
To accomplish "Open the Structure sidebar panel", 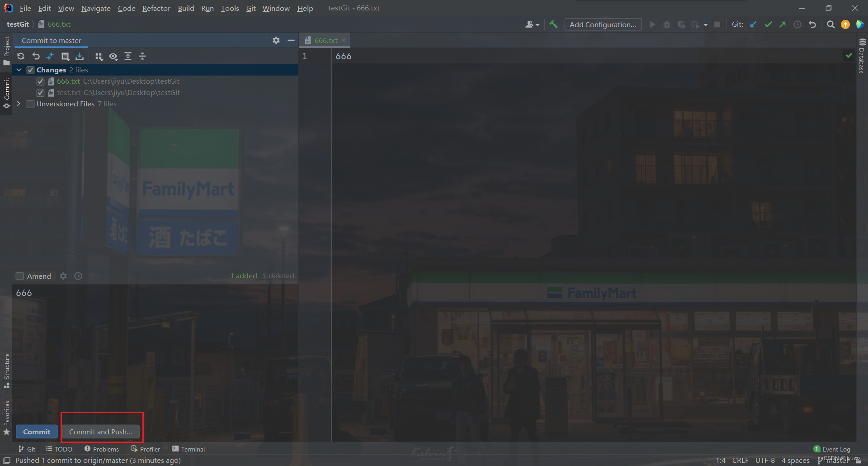I will pyautogui.click(x=6, y=371).
